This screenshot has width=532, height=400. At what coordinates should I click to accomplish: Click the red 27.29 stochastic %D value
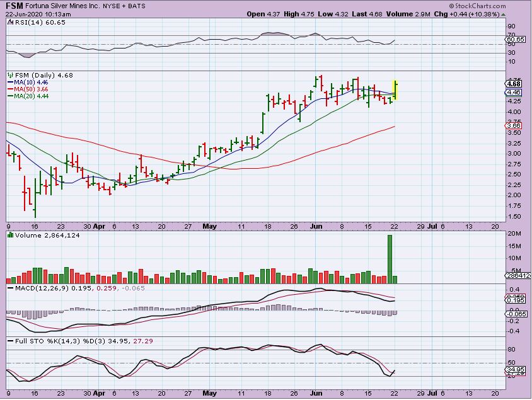(x=143, y=341)
